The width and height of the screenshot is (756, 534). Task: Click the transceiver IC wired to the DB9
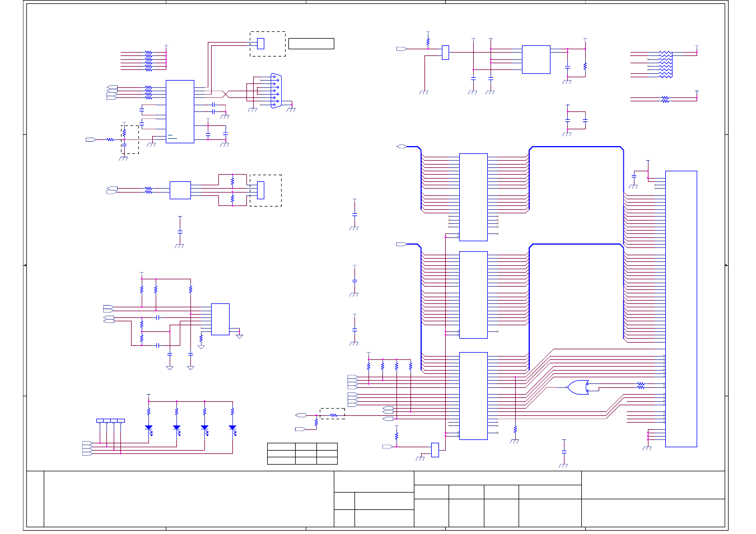pos(180,111)
